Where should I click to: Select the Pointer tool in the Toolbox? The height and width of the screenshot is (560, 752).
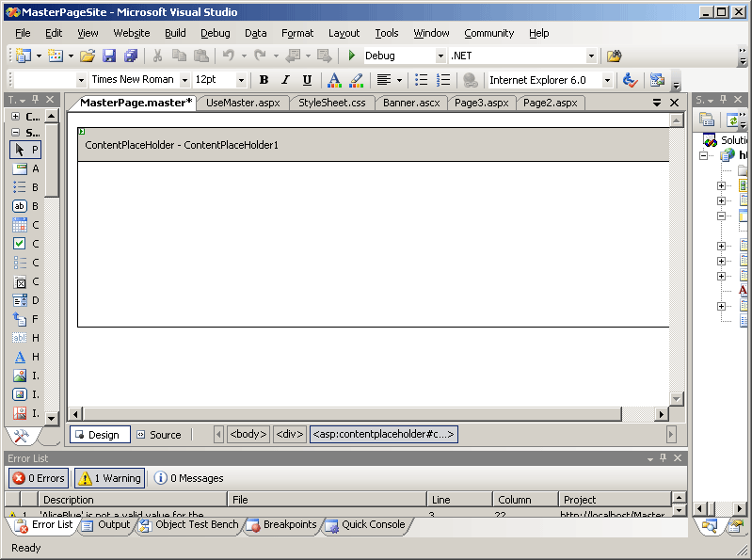(x=25, y=150)
